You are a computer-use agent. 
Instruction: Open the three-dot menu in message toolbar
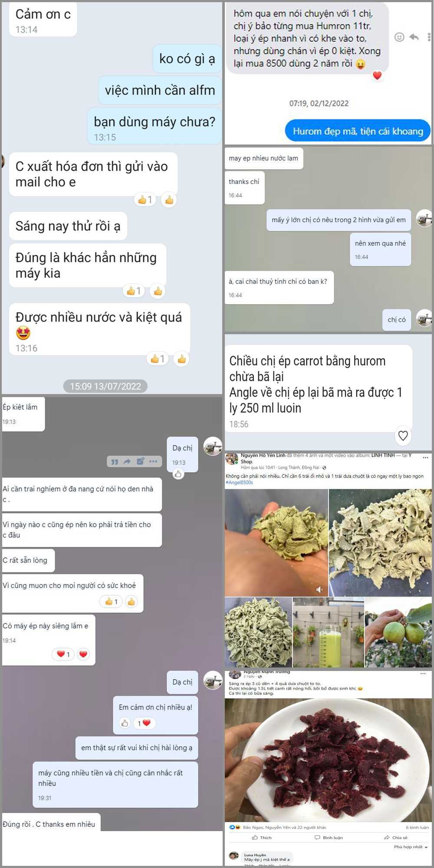[153, 461]
